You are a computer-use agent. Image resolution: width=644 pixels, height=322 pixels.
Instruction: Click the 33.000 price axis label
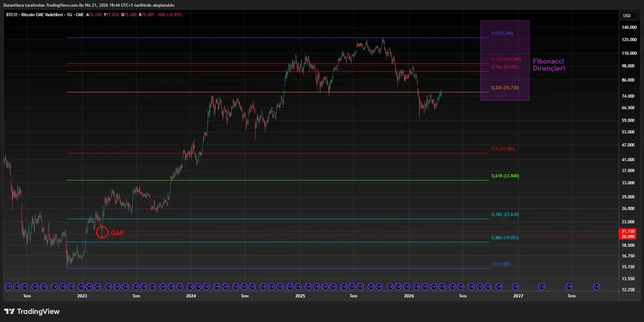coord(628,183)
